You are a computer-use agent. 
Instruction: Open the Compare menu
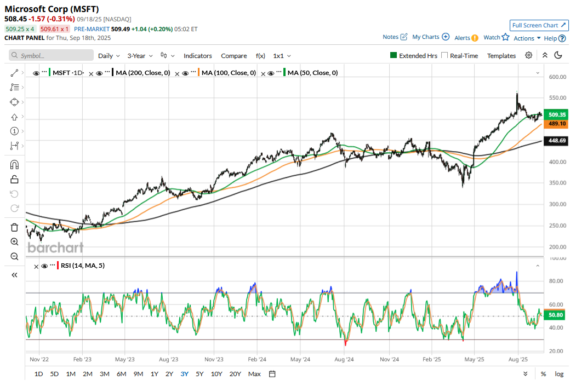(x=233, y=56)
